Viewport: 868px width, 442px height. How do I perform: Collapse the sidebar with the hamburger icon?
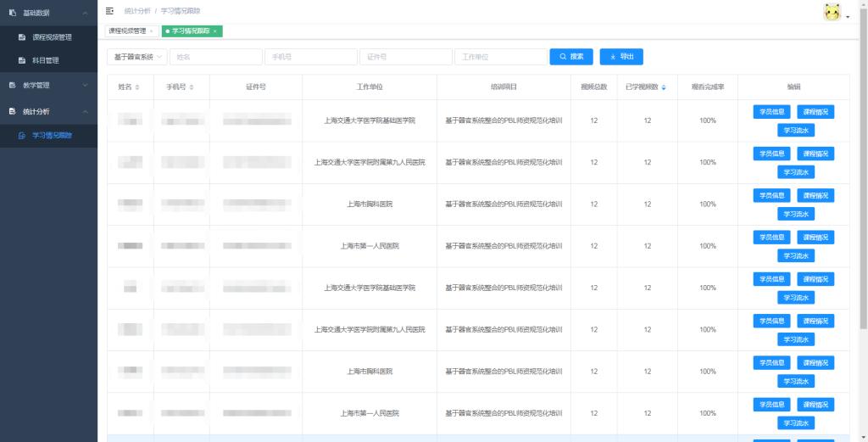109,10
